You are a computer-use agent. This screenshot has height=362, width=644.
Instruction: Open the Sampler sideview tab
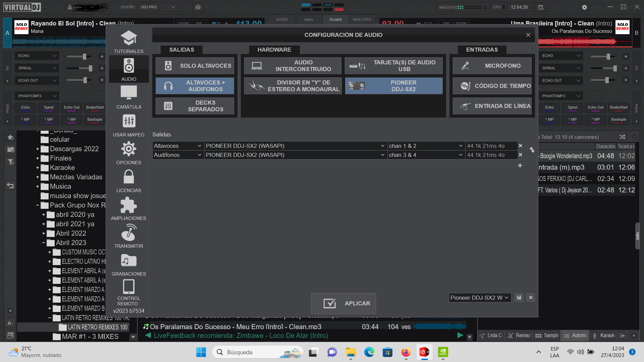pos(547,336)
